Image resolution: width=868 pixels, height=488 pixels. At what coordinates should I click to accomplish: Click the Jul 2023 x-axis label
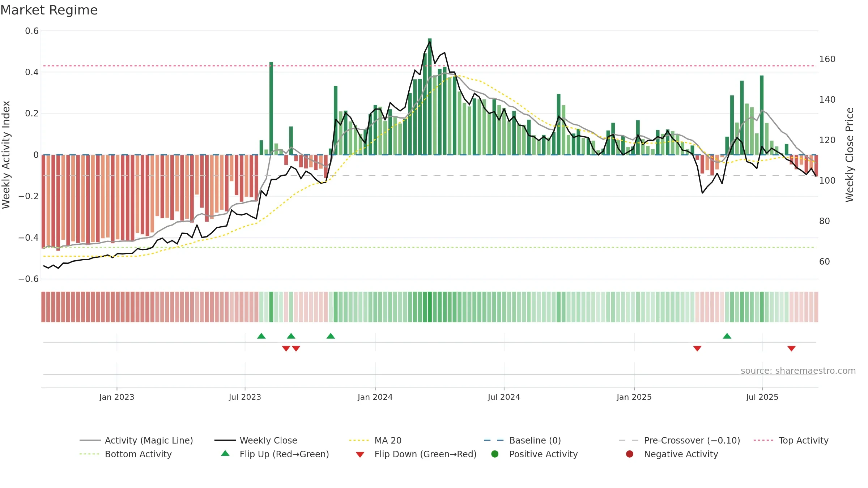(x=245, y=397)
